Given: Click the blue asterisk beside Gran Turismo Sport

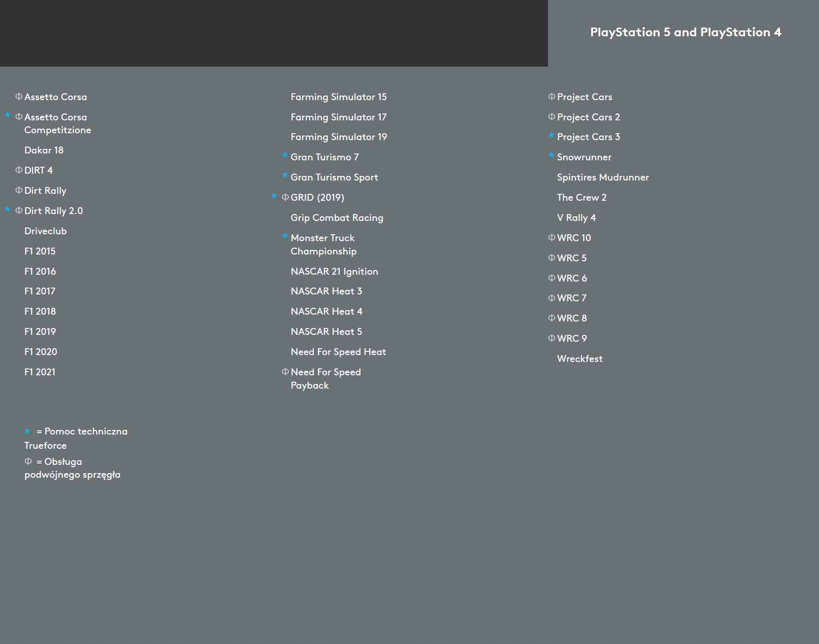Looking at the screenshot, I should tap(285, 176).
